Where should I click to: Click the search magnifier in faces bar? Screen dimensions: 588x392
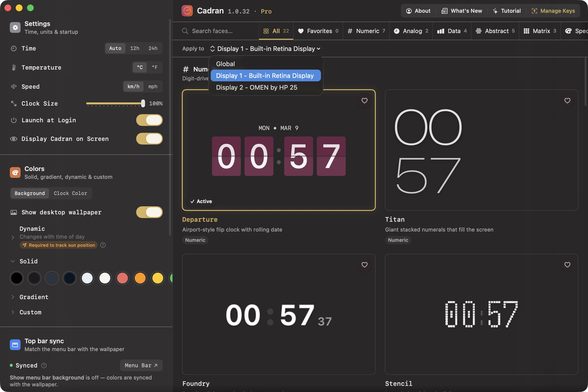185,31
